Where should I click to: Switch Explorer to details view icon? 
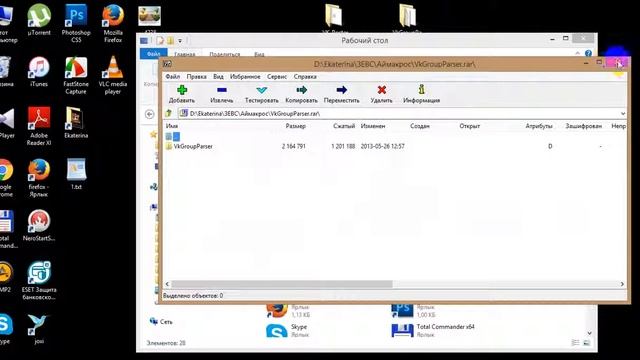point(576,343)
